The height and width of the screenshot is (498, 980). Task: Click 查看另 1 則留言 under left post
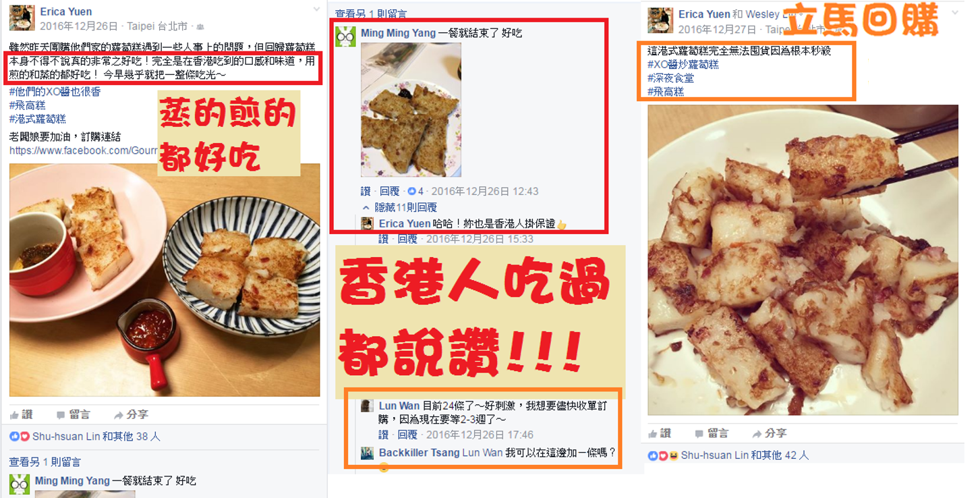(45, 462)
